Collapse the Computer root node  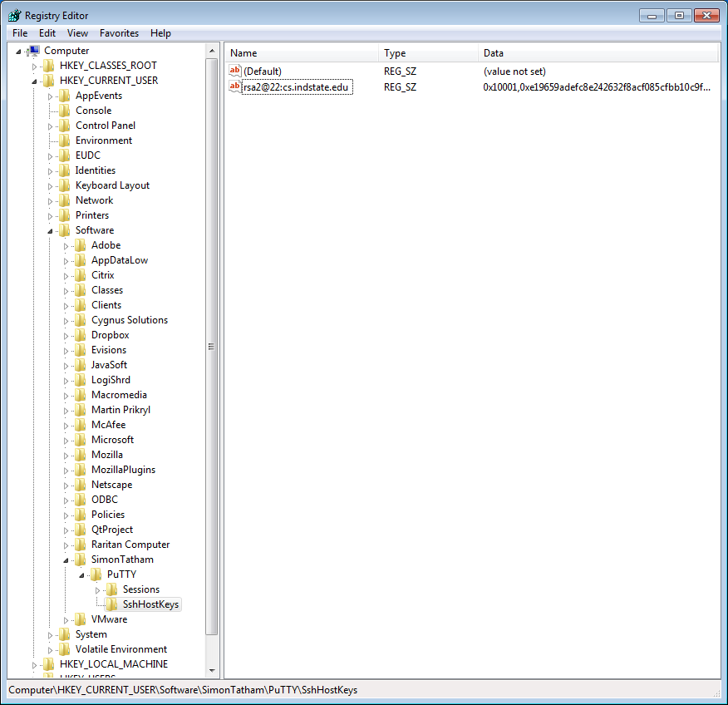(x=18, y=52)
